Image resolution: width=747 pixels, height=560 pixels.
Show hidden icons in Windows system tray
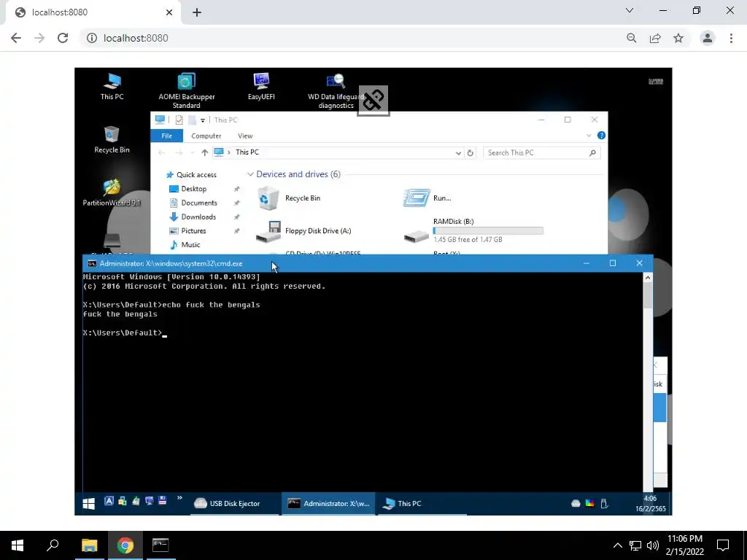(617, 545)
